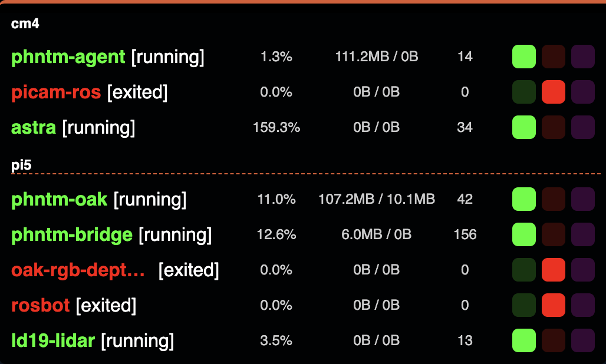Click the truncated oak-rgb-dept… container name
Viewport: 606px width, 364px height.
point(78,270)
